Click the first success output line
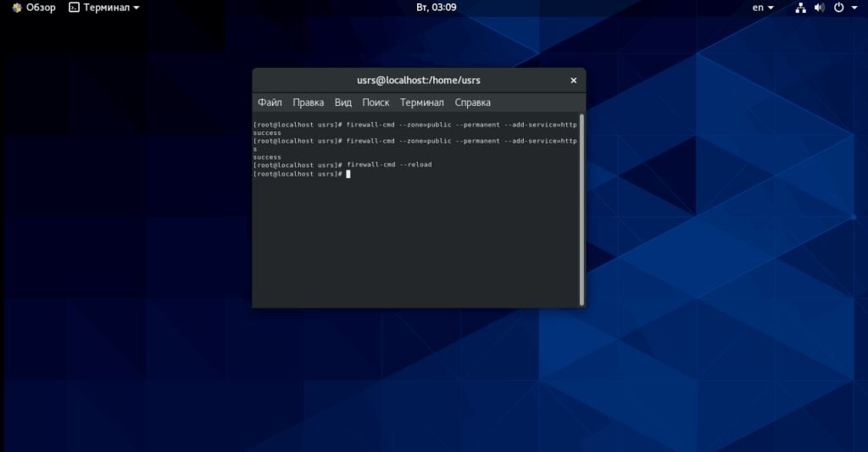The image size is (868, 452). tap(267, 133)
